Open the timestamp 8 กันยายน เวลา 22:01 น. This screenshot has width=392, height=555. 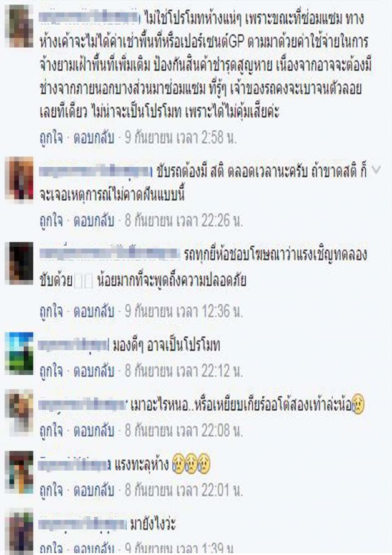tap(184, 490)
